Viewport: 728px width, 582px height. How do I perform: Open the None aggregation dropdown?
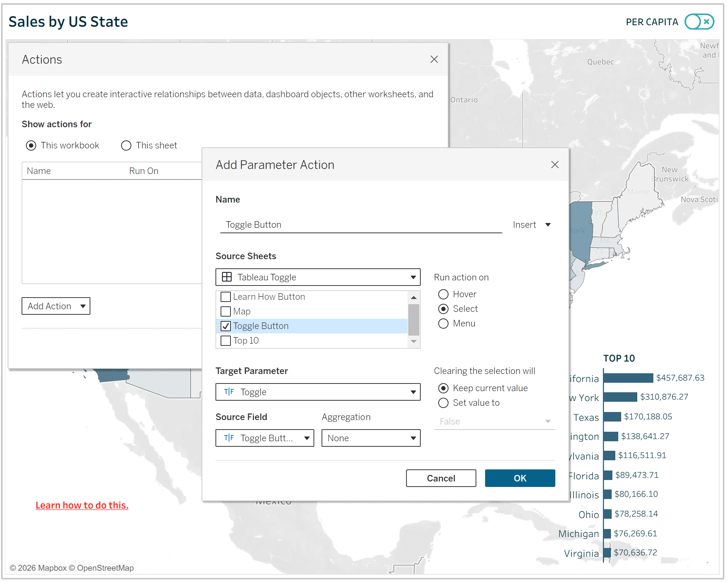tap(371, 438)
